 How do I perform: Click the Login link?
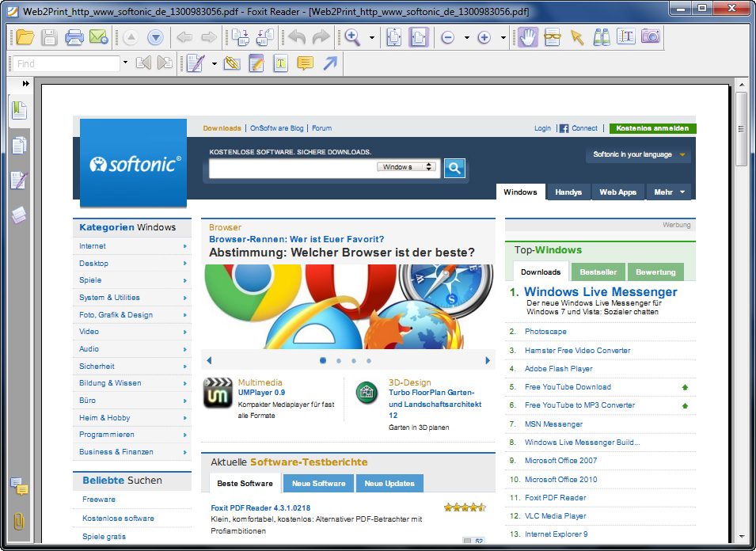click(542, 128)
